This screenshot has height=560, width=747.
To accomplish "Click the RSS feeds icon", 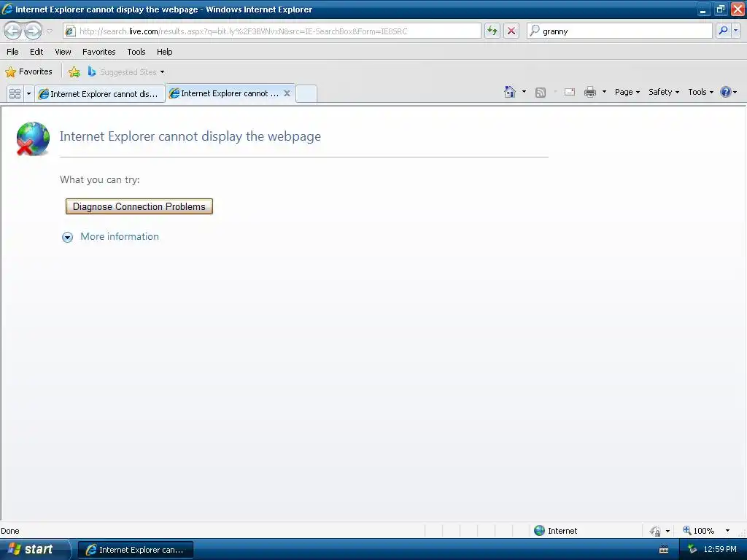I will [x=541, y=93].
